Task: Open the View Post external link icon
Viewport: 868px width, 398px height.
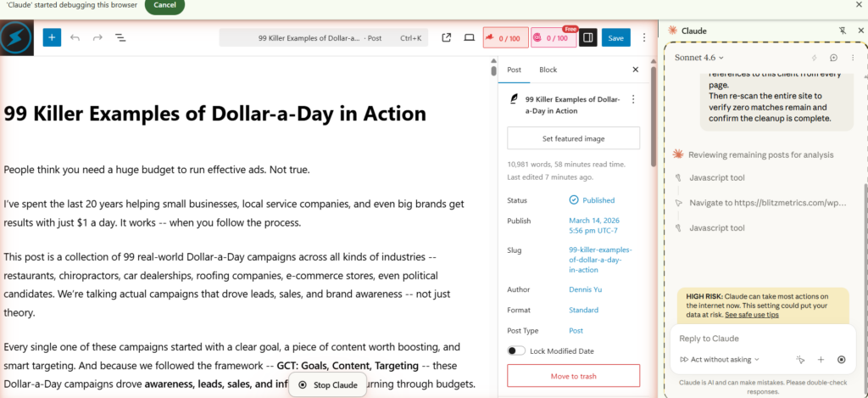Action: (447, 37)
